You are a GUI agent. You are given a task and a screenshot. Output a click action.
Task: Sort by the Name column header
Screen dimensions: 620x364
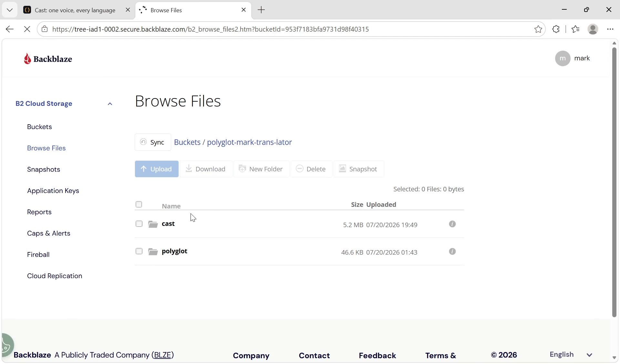point(171,206)
